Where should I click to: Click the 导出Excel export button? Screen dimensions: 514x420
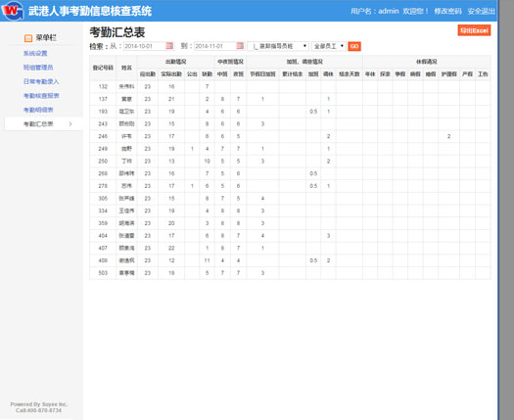pos(474,30)
